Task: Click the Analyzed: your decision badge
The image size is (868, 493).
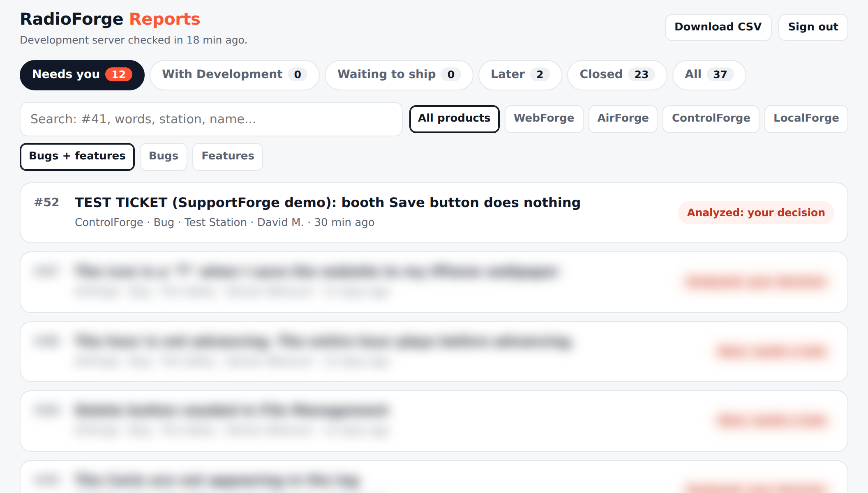Action: (x=756, y=213)
